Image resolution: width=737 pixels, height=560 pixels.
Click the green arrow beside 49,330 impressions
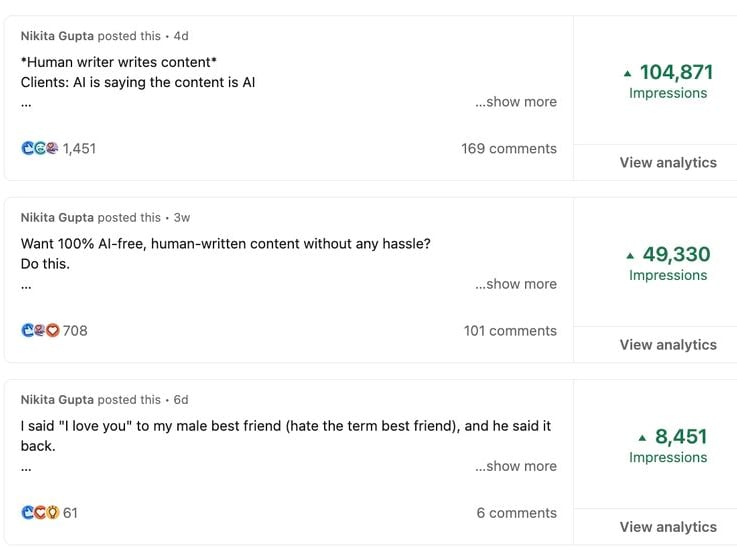coord(630,256)
